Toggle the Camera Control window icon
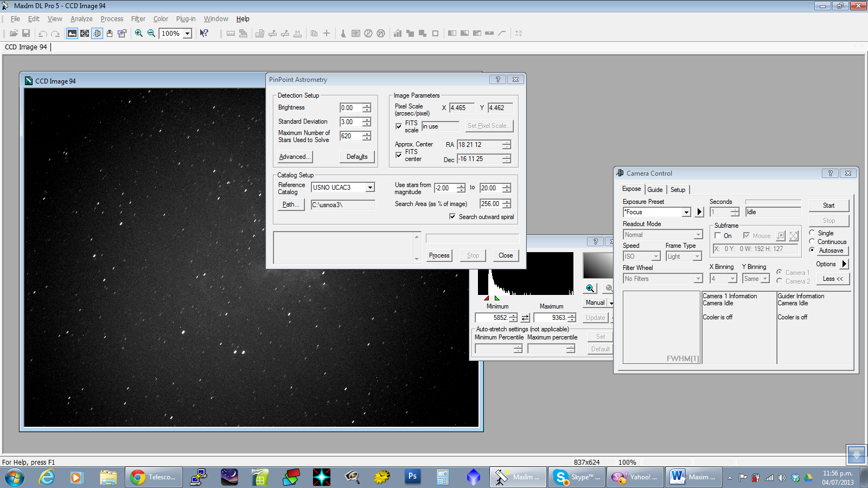Viewport: 868px width, 488px height. tap(97, 33)
